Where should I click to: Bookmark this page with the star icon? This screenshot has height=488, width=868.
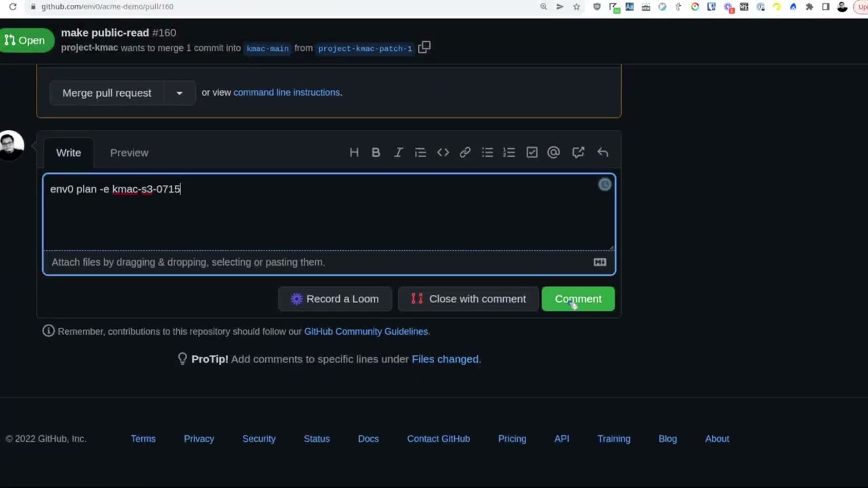pyautogui.click(x=576, y=7)
